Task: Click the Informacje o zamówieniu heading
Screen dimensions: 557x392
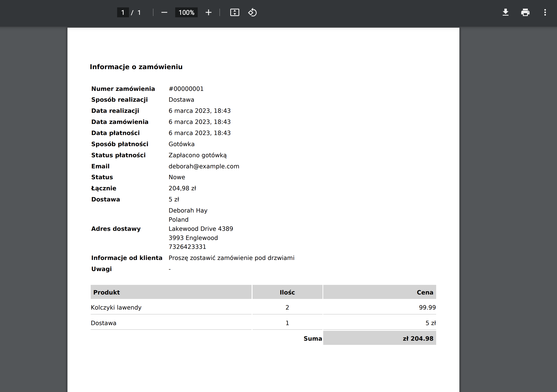Action: coord(136,67)
